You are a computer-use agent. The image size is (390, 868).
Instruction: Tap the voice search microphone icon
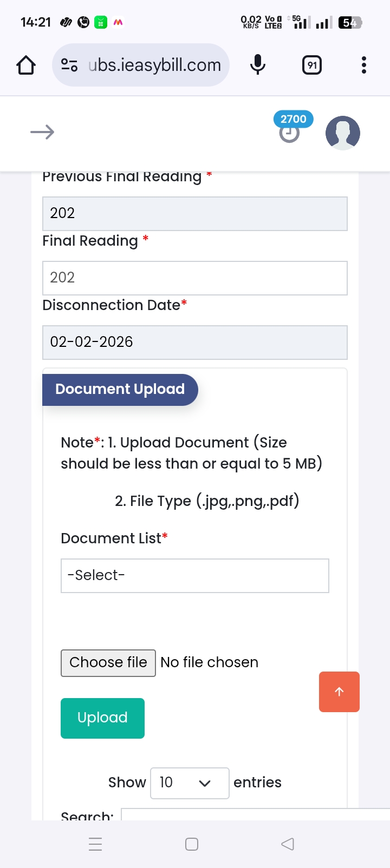pos(258,65)
